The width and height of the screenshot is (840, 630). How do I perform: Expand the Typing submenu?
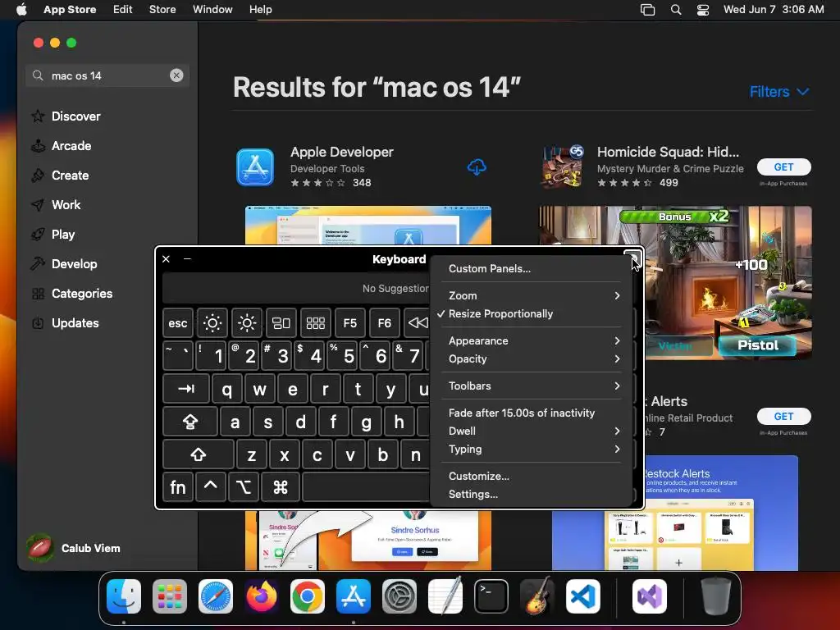(531, 450)
